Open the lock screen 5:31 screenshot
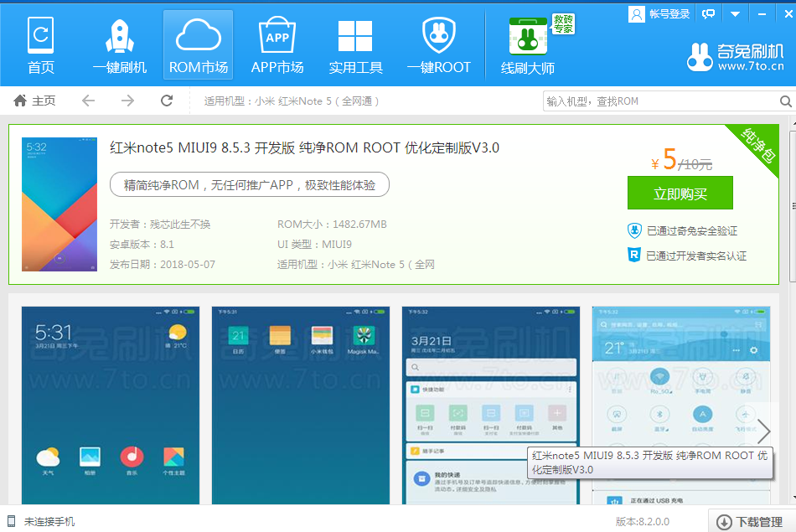This screenshot has width=796, height=532. pyautogui.click(x=111, y=405)
